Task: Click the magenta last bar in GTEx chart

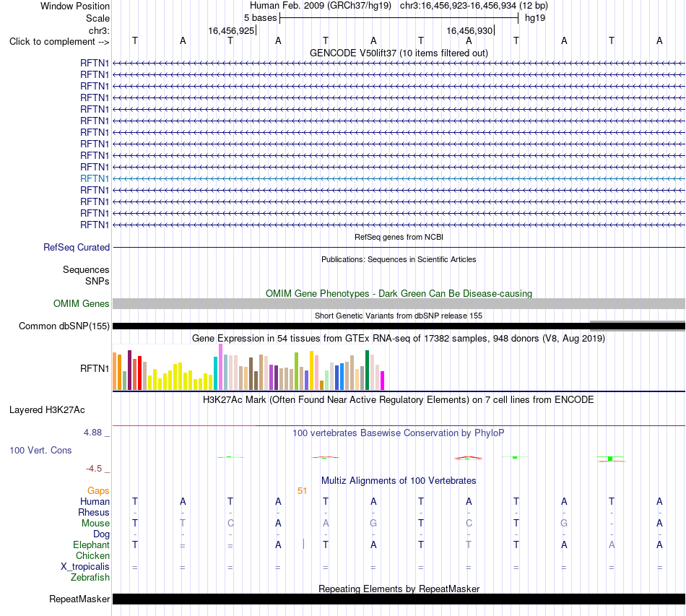Action: tap(383, 381)
